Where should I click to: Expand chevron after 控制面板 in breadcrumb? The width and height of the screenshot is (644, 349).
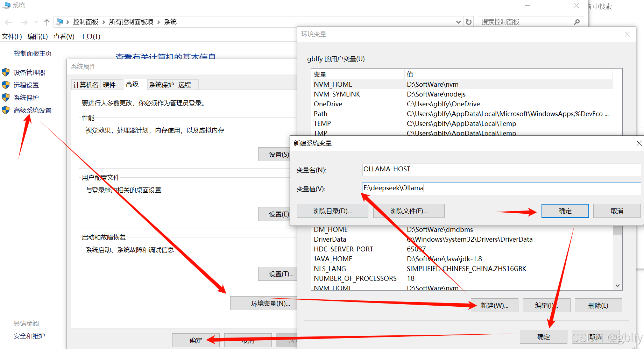104,22
